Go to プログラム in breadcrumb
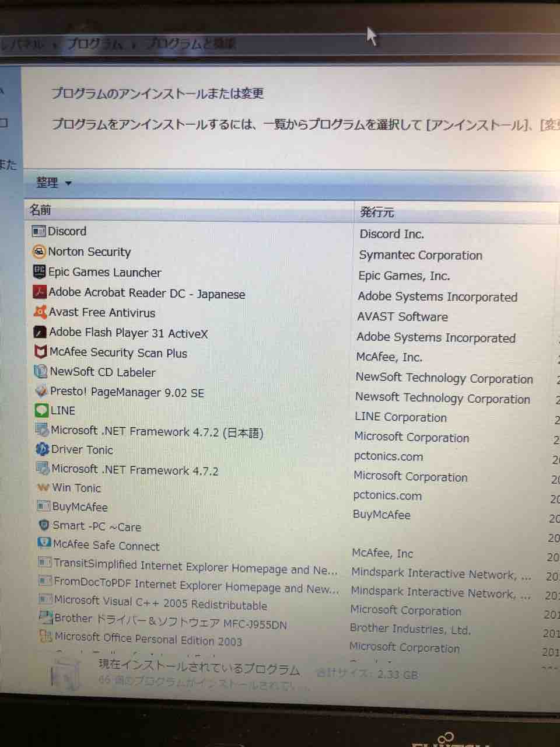 (94, 44)
